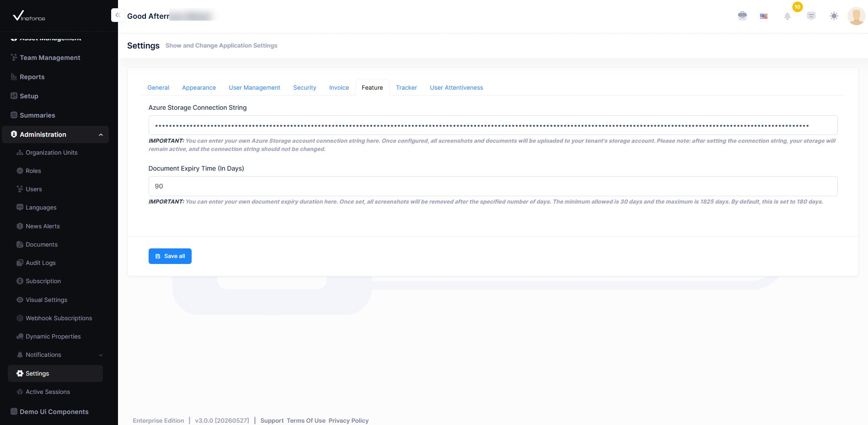Click the notification count badge 10
This screenshot has width=868, height=425.
[x=797, y=7]
